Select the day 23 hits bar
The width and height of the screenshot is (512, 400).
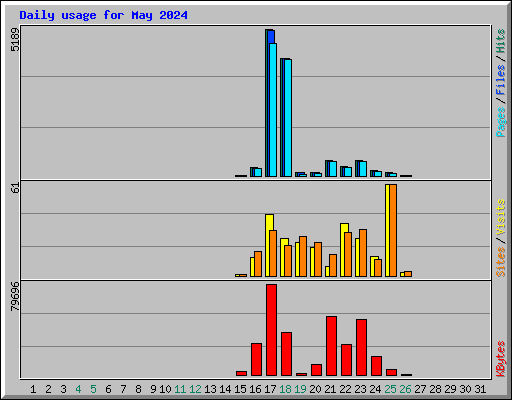[361, 168]
